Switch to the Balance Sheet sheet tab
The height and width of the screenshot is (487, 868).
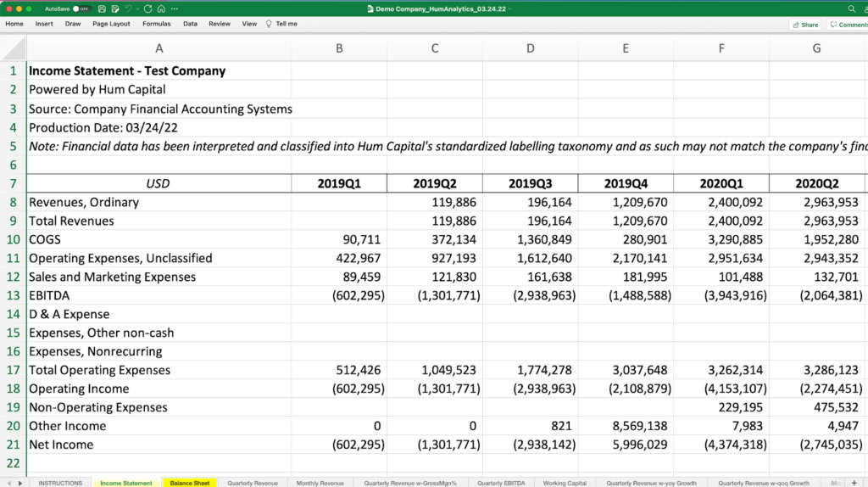(x=190, y=483)
